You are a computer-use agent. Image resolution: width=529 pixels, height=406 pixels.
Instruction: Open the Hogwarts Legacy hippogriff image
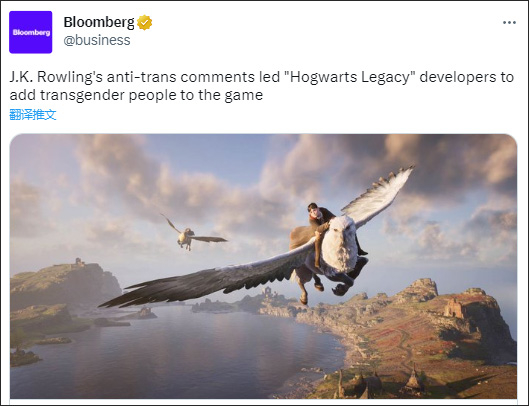[x=263, y=266]
